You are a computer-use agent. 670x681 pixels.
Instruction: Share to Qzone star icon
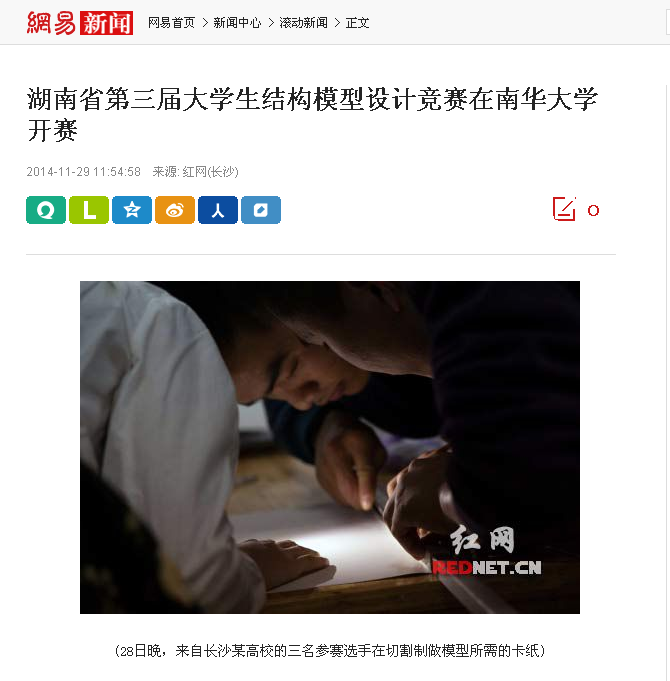pos(132,210)
